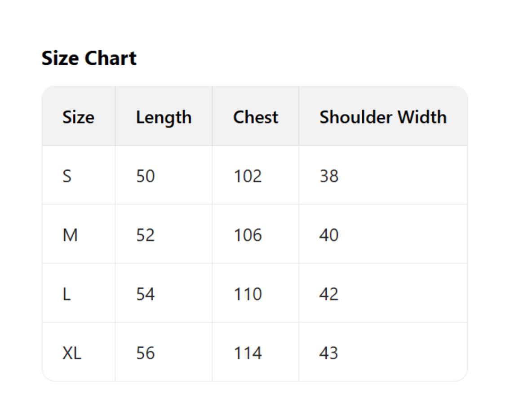Click the Size Chart heading
Image resolution: width=519 pixels, height=420 pixels.
point(89,58)
